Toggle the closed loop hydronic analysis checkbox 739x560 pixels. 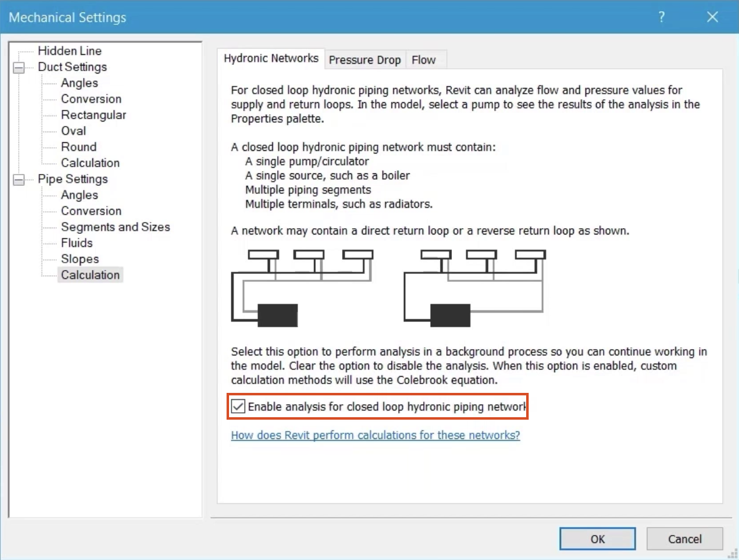point(238,407)
